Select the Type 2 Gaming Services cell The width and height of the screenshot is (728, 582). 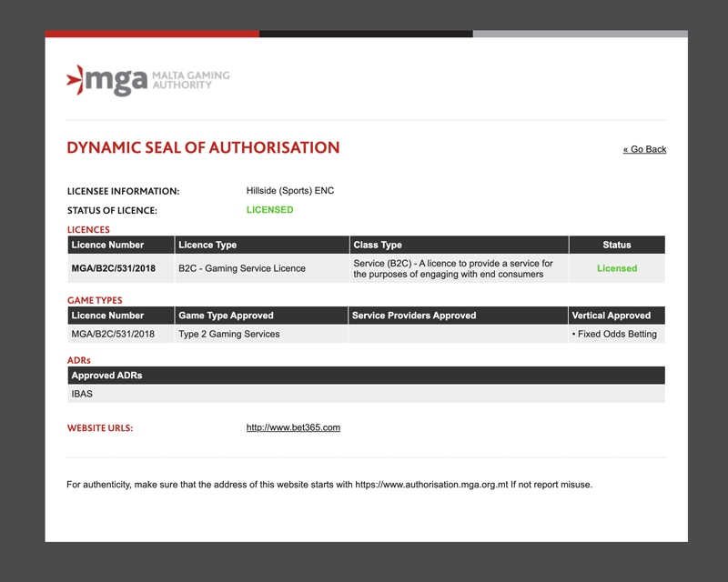[228, 334]
